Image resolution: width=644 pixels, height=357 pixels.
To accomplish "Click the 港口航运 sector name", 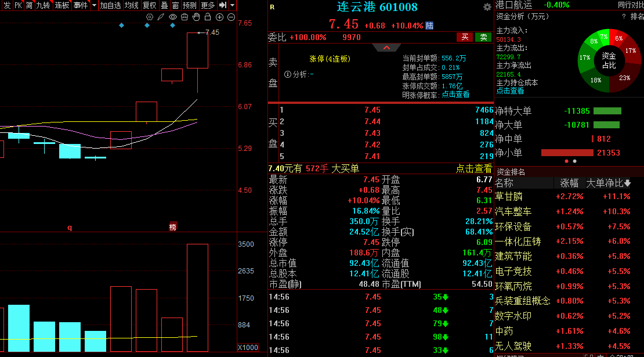I will [x=514, y=5].
